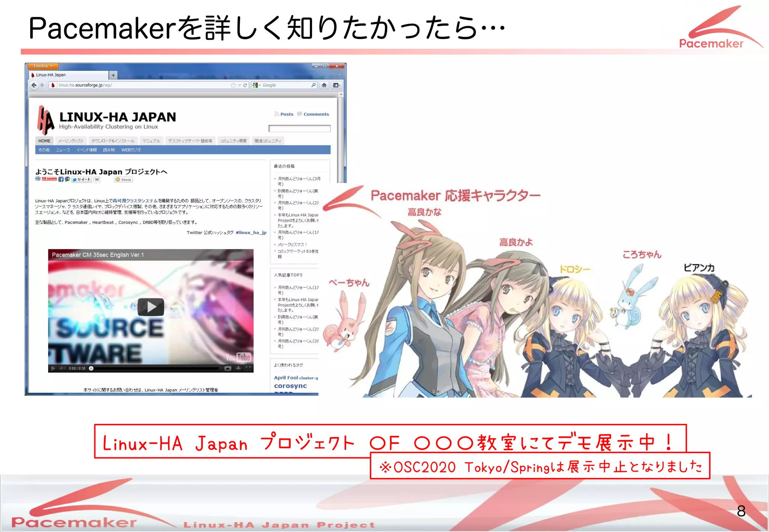Select その他 in the blue menu bar
This screenshot has height=532, width=769.
pos(44,150)
